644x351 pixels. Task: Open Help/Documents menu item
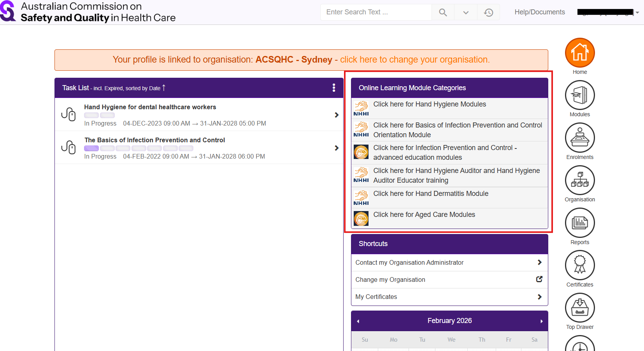tap(540, 12)
